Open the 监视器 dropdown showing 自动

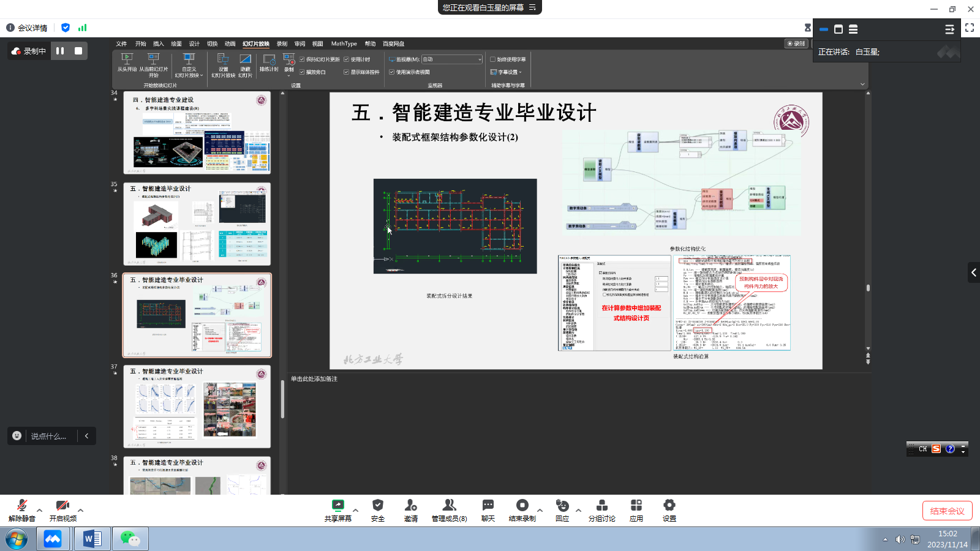(452, 59)
